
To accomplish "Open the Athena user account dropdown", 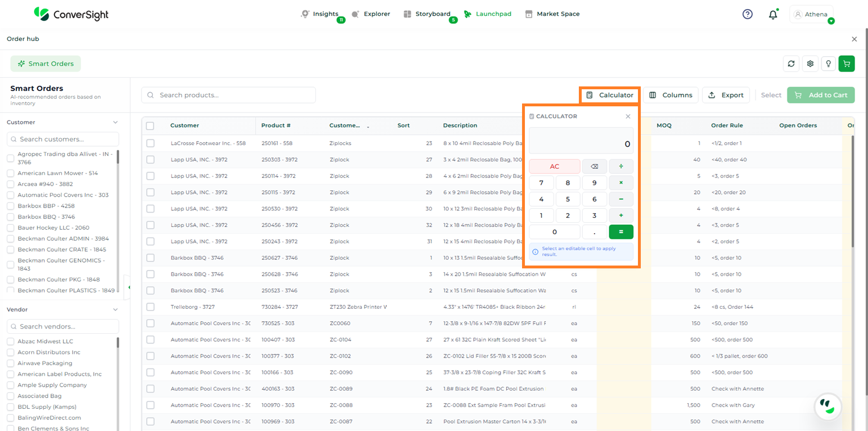I will tap(811, 15).
